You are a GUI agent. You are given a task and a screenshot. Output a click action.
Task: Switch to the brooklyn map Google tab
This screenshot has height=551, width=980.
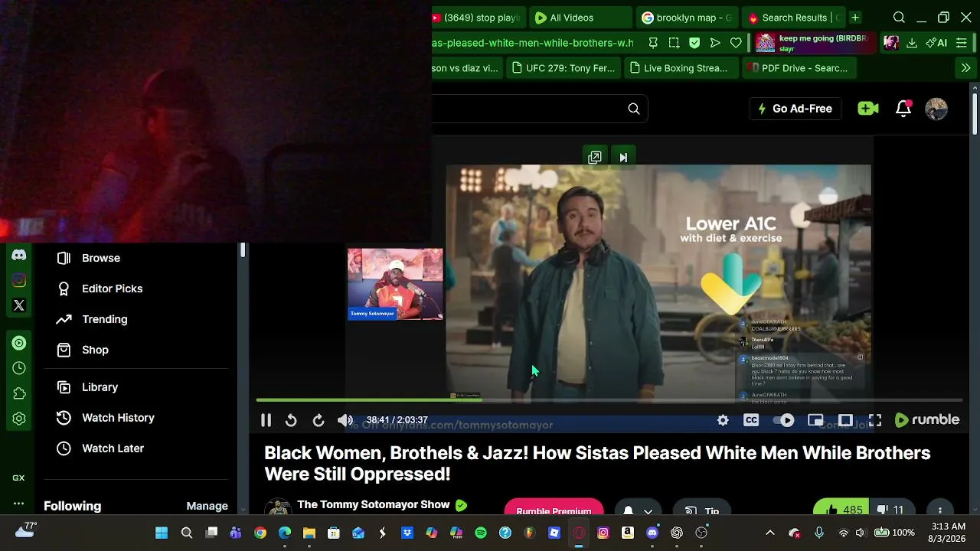(685, 18)
